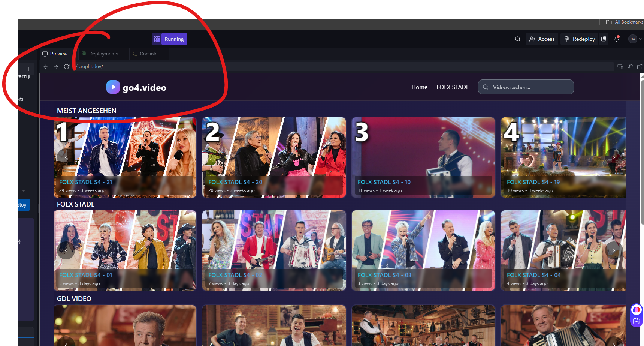Click the floating screenshot widget icon below it
Viewport: 644px width, 346px height.
(x=636, y=321)
